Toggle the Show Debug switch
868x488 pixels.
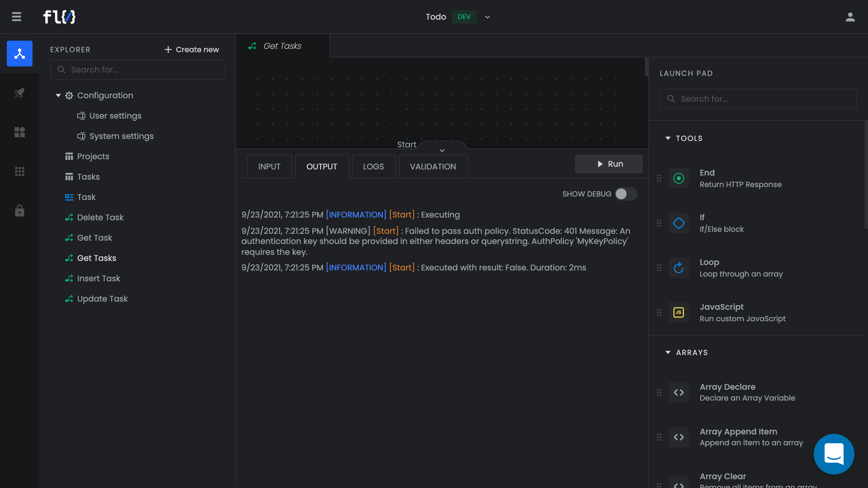coord(626,194)
